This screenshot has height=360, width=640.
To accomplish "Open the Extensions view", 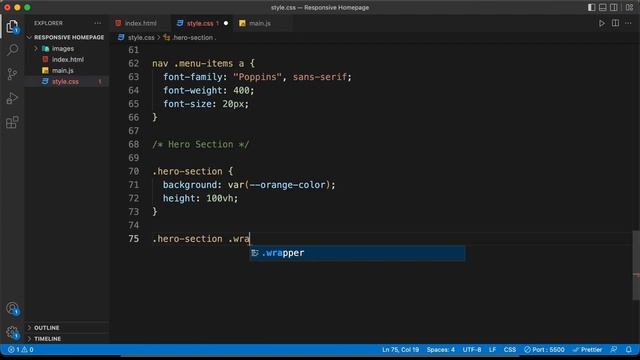I will (12, 122).
